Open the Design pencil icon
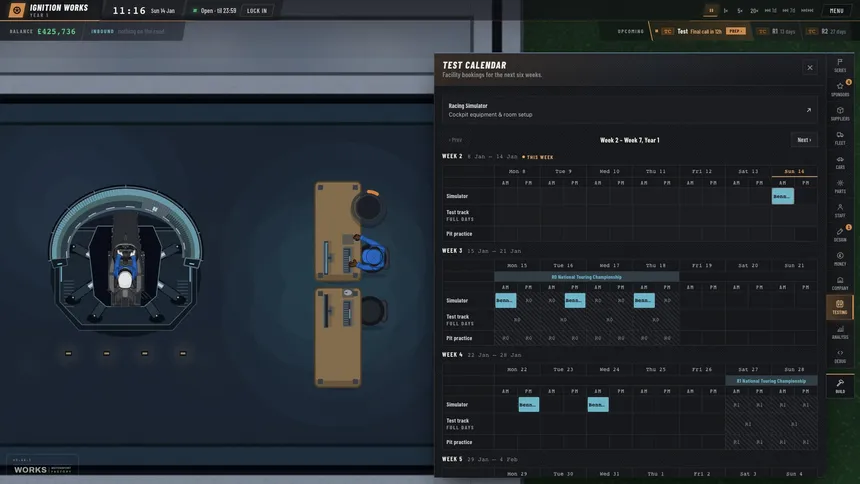This screenshot has width=860, height=484. (840, 234)
